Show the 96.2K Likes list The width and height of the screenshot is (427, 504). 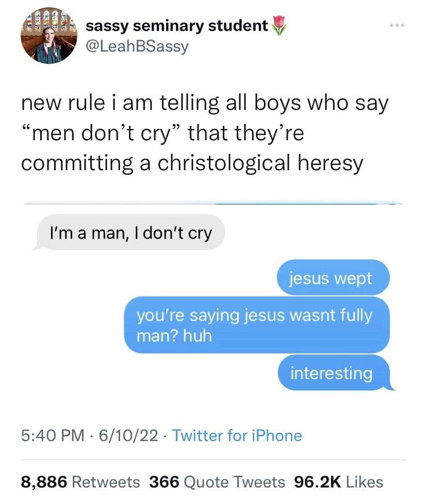tap(338, 482)
